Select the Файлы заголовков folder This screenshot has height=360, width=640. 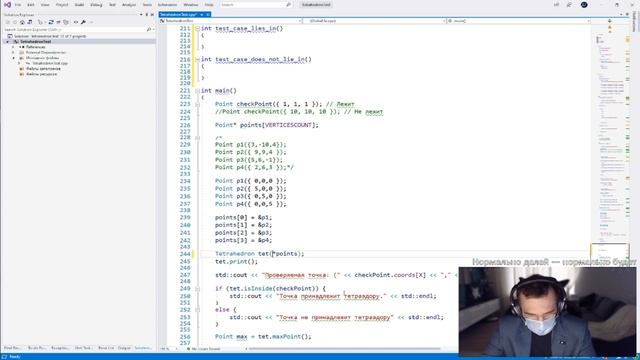click(x=43, y=69)
